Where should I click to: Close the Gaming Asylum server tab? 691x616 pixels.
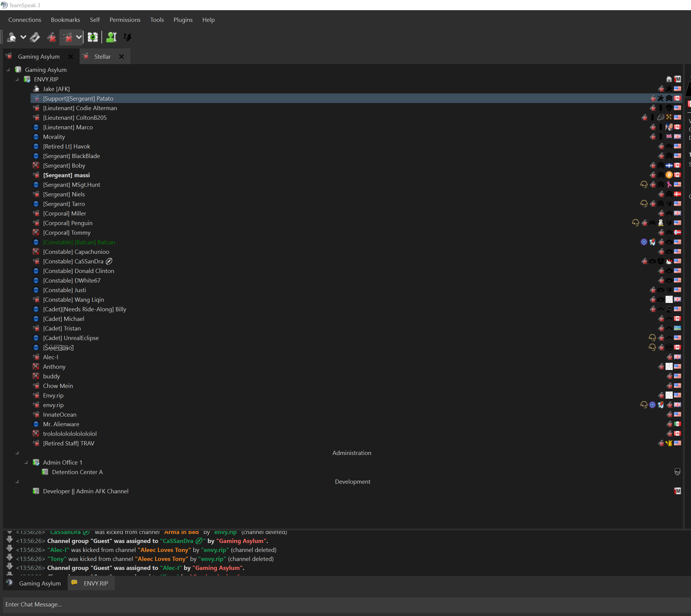(x=70, y=57)
